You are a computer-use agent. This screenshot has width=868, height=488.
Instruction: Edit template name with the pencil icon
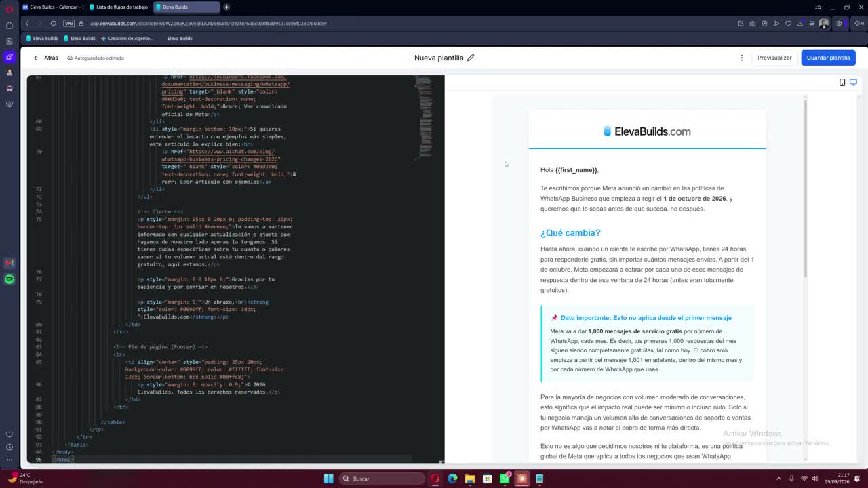click(x=471, y=58)
